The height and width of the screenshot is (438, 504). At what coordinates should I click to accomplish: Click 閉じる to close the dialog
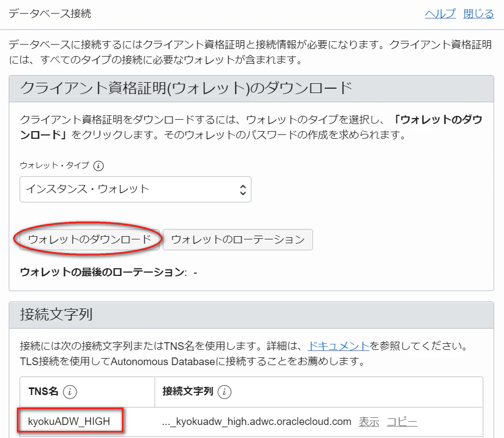coord(478,14)
